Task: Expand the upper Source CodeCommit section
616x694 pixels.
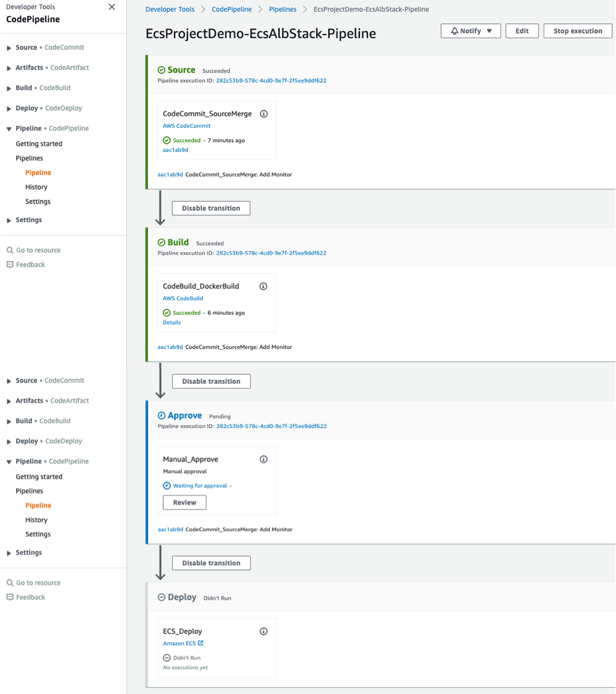Action: tap(9, 48)
